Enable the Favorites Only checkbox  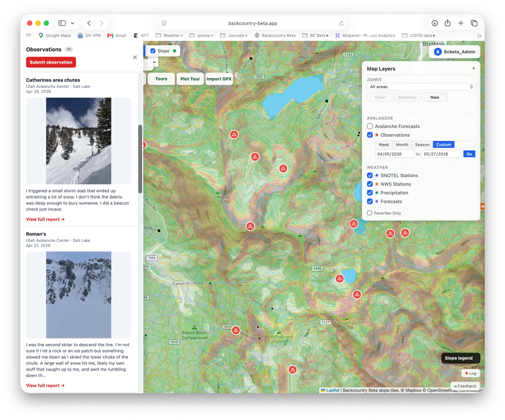pos(370,213)
